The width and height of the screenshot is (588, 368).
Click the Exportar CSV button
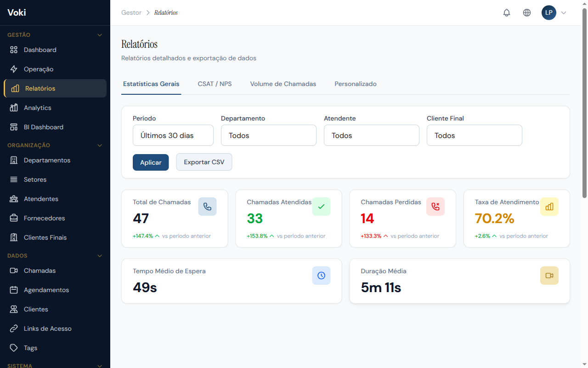[204, 162]
